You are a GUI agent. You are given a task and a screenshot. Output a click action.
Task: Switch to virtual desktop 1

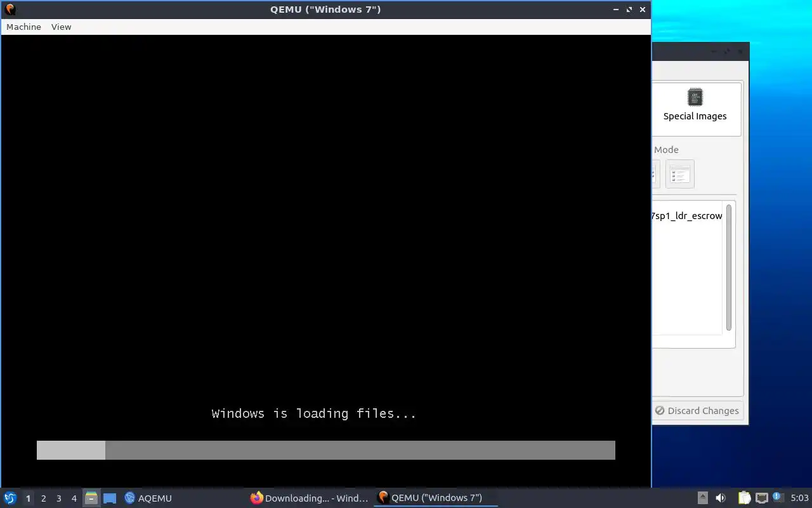pyautogui.click(x=28, y=498)
